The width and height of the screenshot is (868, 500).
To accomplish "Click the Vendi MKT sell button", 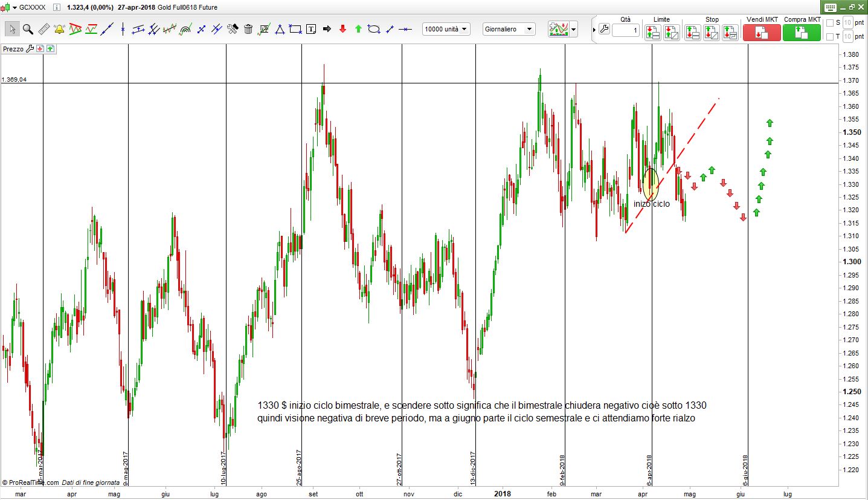I will click(x=762, y=33).
